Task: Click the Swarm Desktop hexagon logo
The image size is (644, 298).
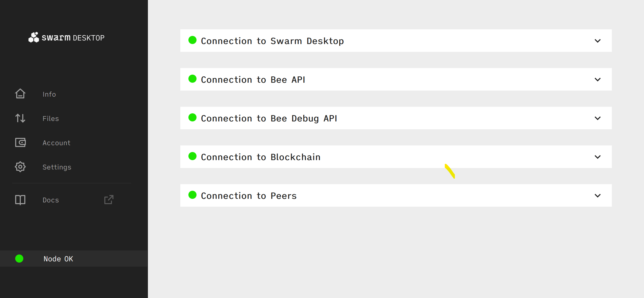Action: click(x=34, y=37)
